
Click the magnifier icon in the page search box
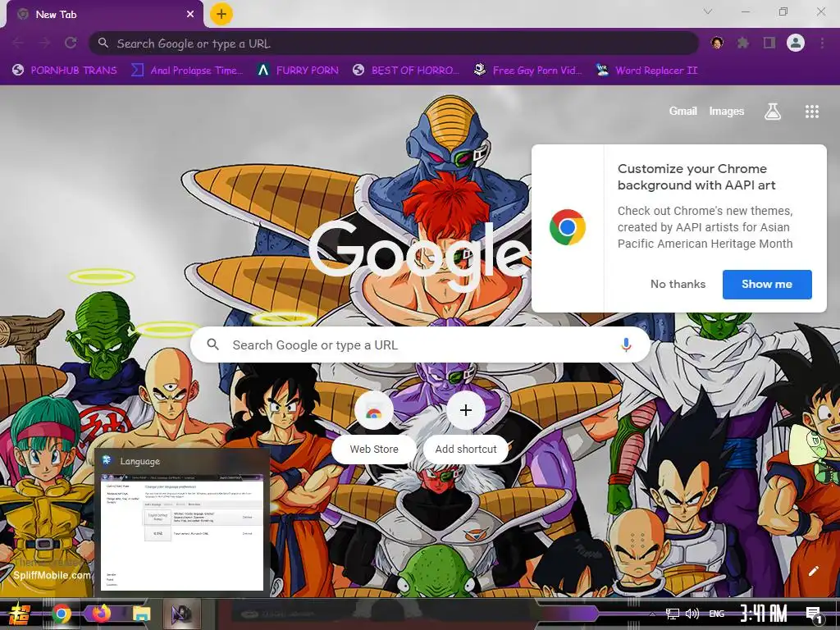pyautogui.click(x=213, y=345)
